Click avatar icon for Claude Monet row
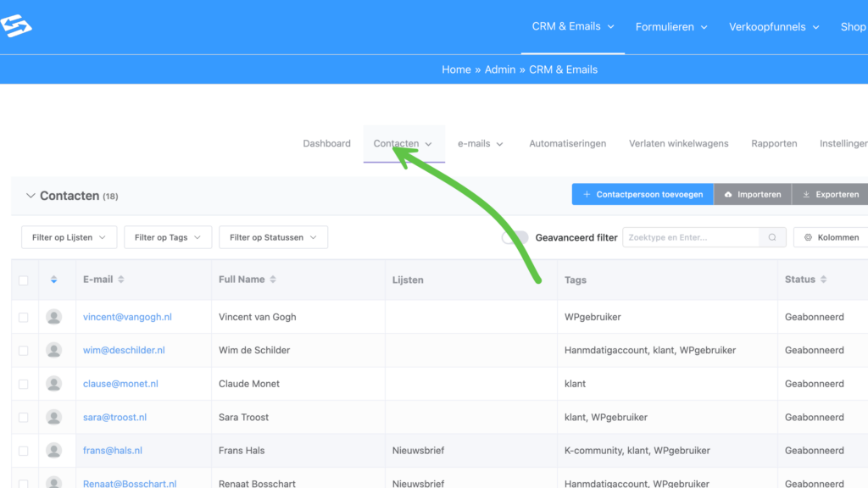Image resolution: width=868 pixels, height=488 pixels. click(54, 384)
